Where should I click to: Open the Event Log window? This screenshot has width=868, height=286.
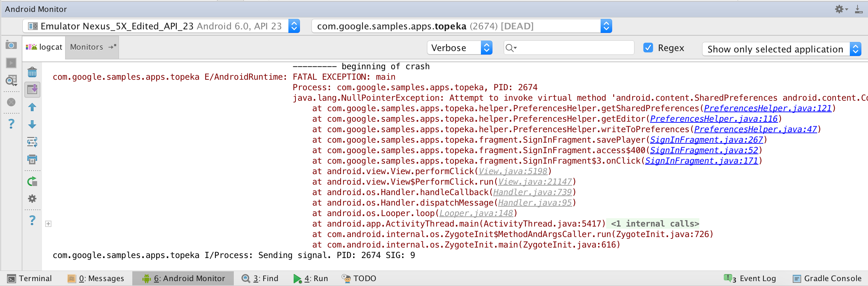click(750, 279)
